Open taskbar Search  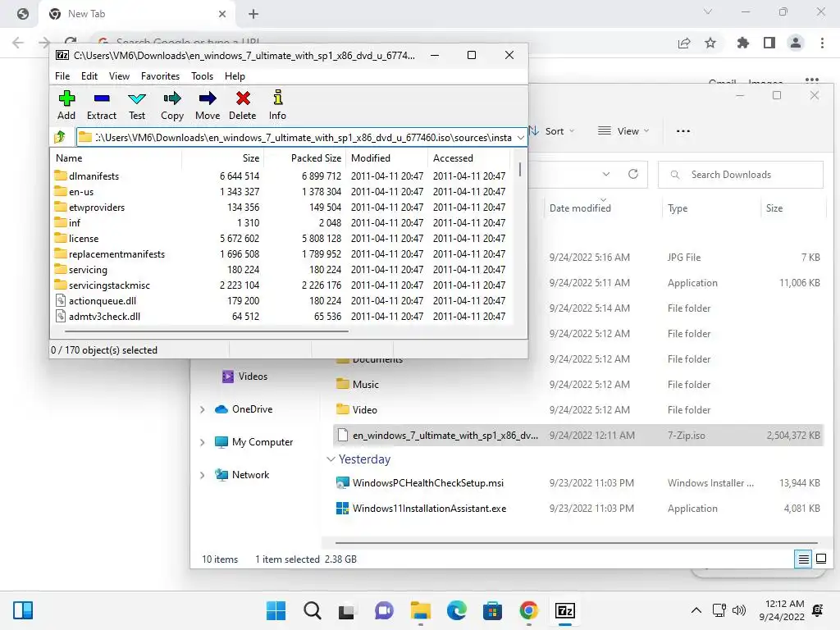(312, 610)
